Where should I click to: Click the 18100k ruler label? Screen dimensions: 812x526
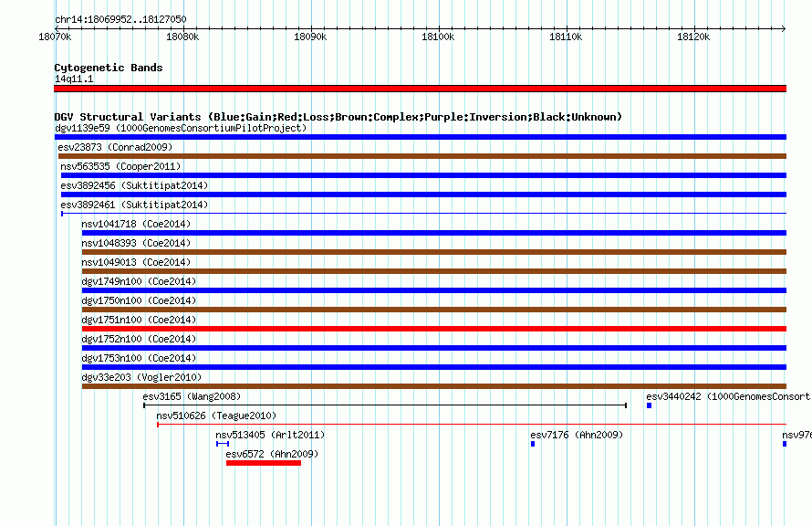[438, 37]
